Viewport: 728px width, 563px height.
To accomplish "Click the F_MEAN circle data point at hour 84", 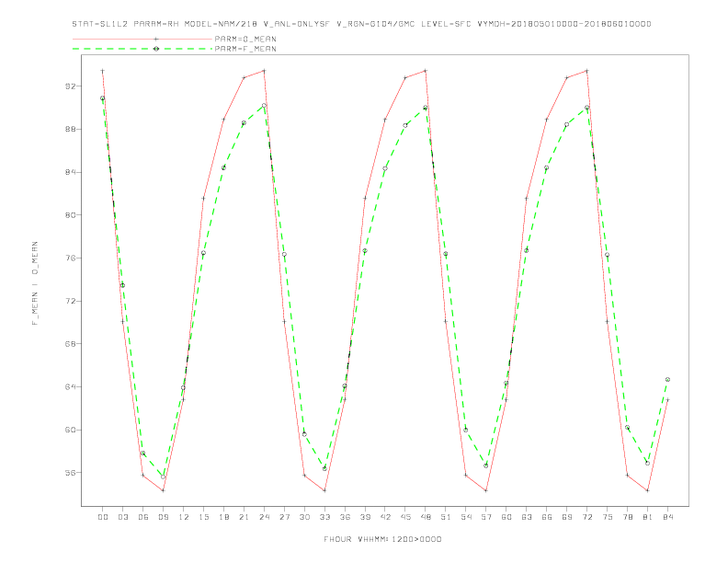I will pyautogui.click(x=667, y=380).
